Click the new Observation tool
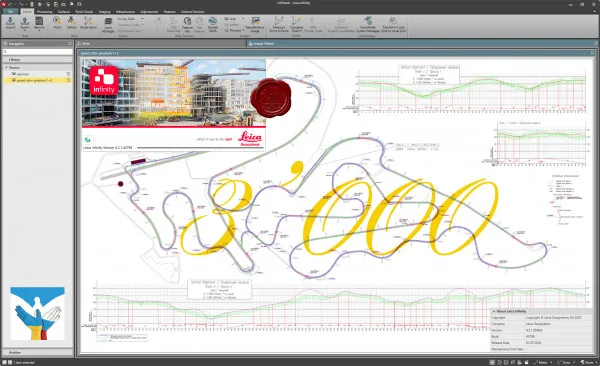The height and width of the screenshot is (366, 600). (x=88, y=23)
